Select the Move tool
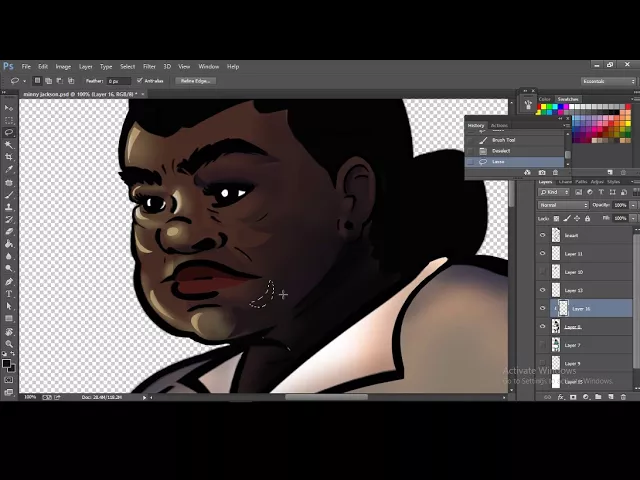Image resolution: width=640 pixels, height=480 pixels. click(9, 108)
